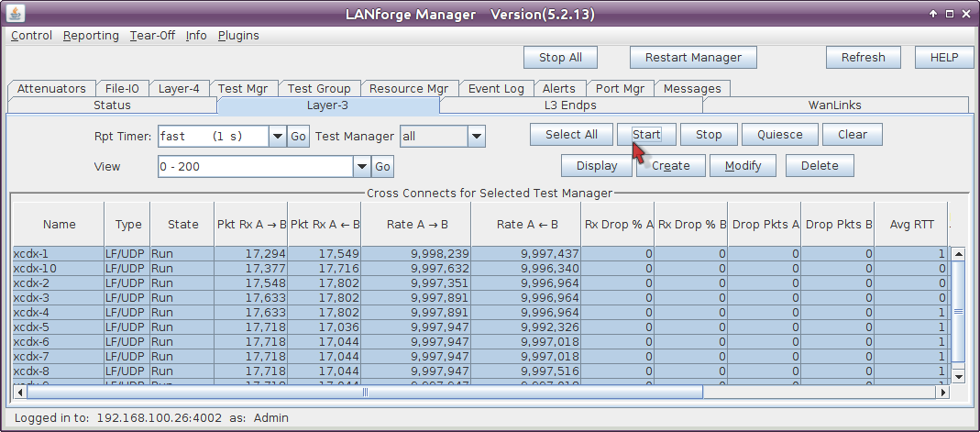Click the Select All button

click(571, 135)
